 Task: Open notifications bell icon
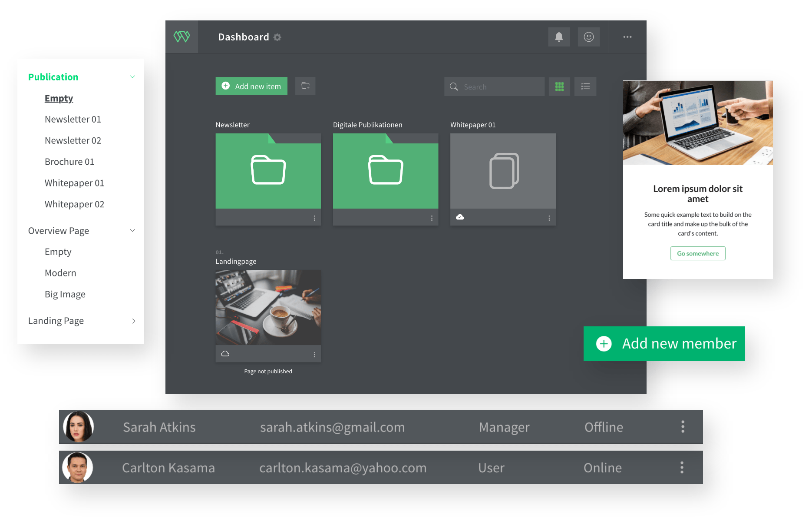[x=559, y=37]
